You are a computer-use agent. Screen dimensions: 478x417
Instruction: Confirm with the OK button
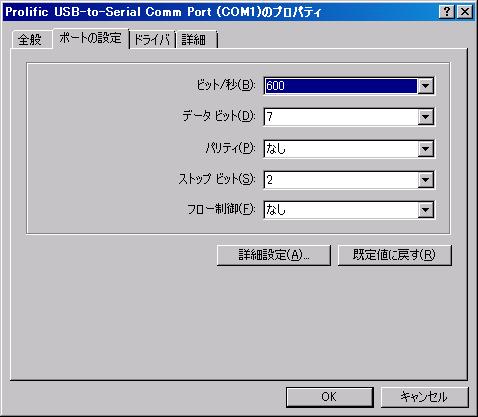(329, 397)
